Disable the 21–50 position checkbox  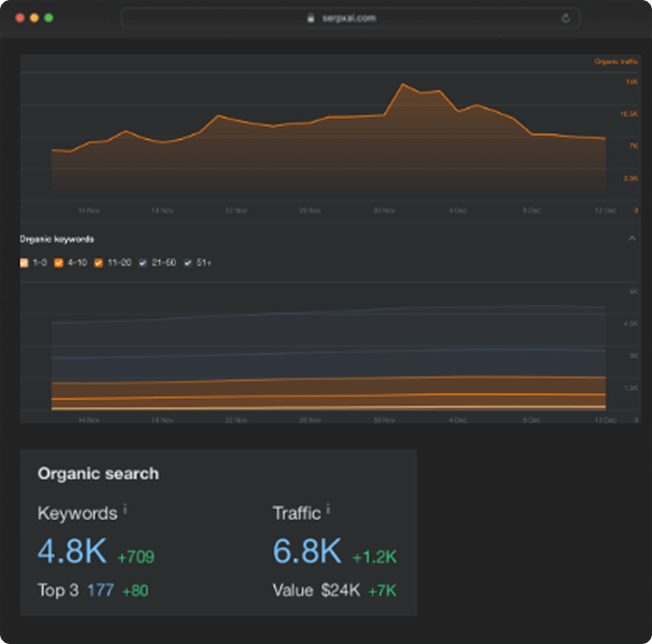tap(143, 262)
